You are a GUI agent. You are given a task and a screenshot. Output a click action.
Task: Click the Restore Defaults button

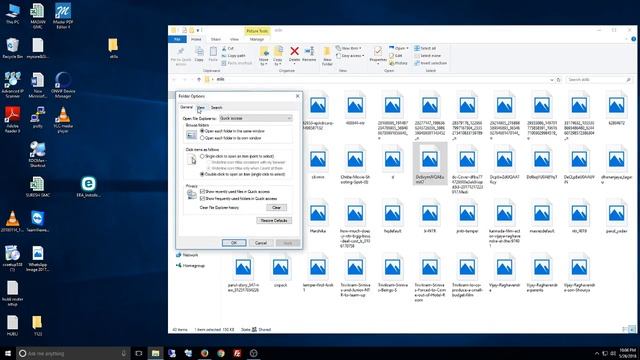274,220
